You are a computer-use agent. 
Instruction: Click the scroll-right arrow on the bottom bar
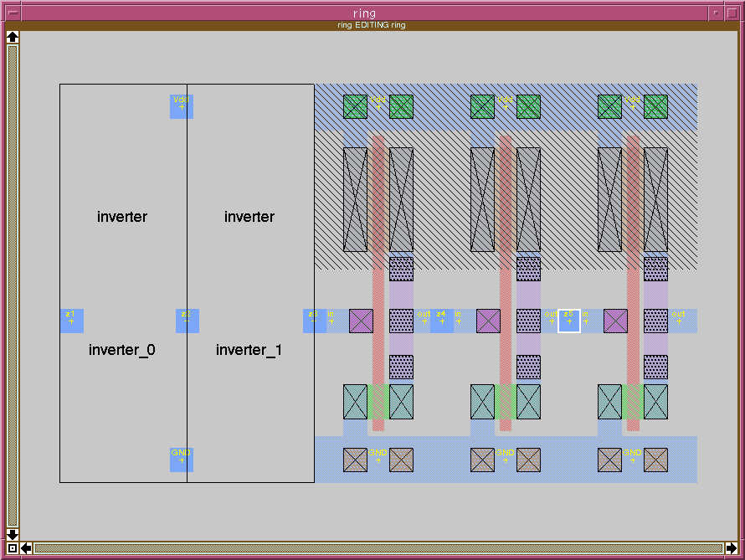click(732, 548)
